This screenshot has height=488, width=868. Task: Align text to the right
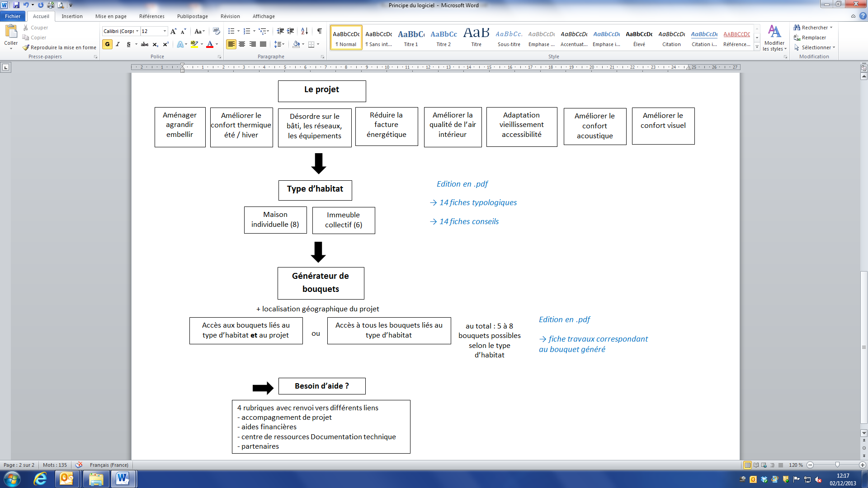pyautogui.click(x=253, y=44)
